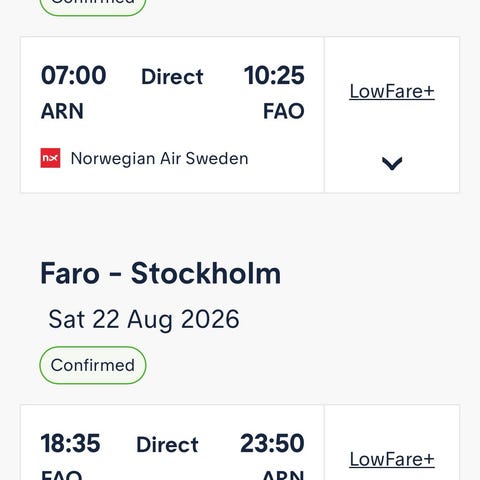
Task: Click 23:50 return arrival time
Action: (272, 443)
